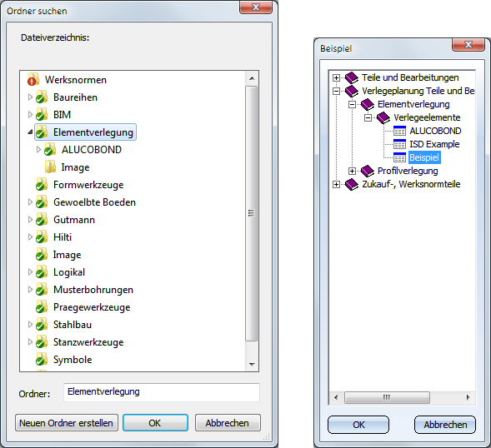Click the Hilti folder icon
This screenshot has height=448, width=491.
[x=42, y=237]
